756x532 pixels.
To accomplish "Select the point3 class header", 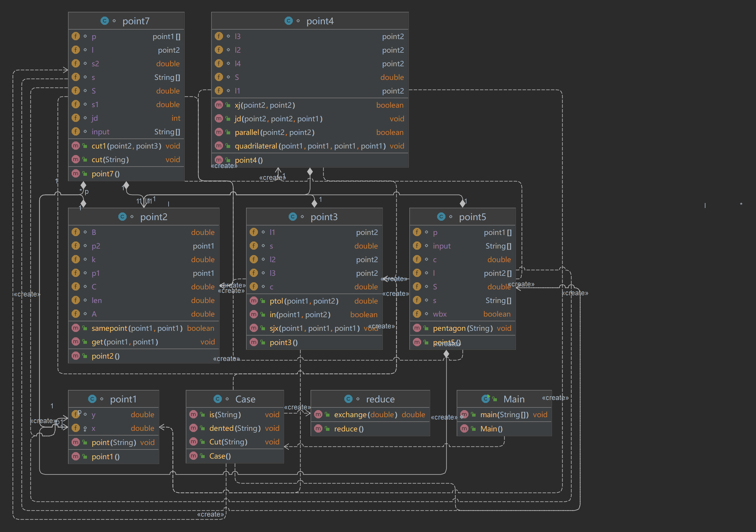I will click(314, 216).
